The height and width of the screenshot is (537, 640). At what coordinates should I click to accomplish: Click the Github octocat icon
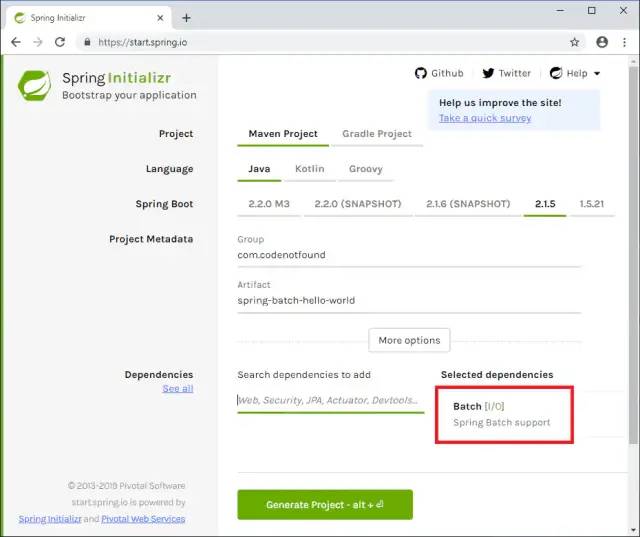[x=421, y=73]
